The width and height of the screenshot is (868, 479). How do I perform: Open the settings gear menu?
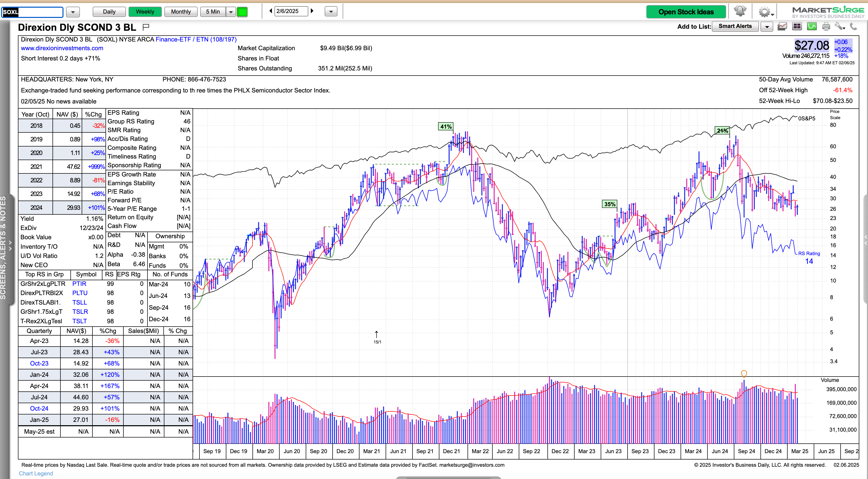click(x=764, y=12)
